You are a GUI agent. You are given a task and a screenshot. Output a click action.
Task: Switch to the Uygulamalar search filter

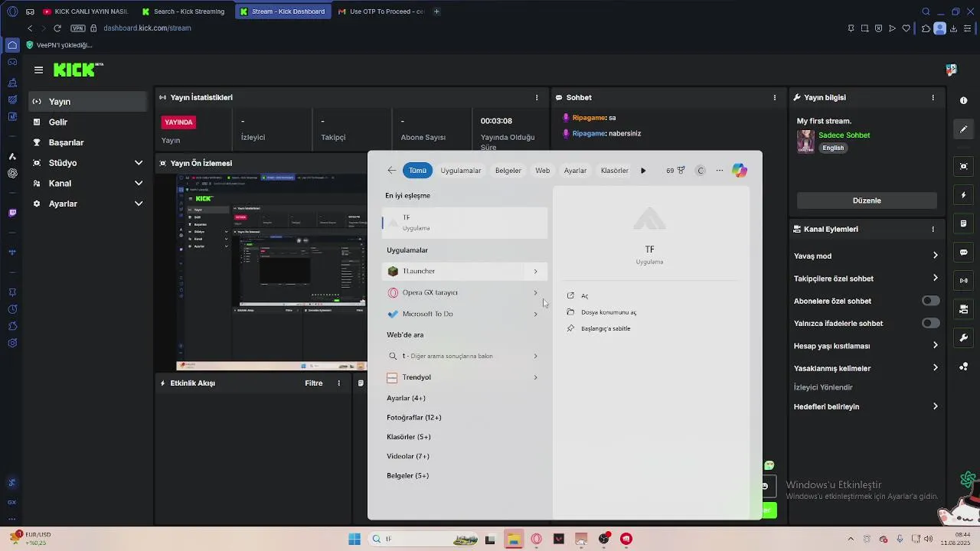(x=461, y=171)
